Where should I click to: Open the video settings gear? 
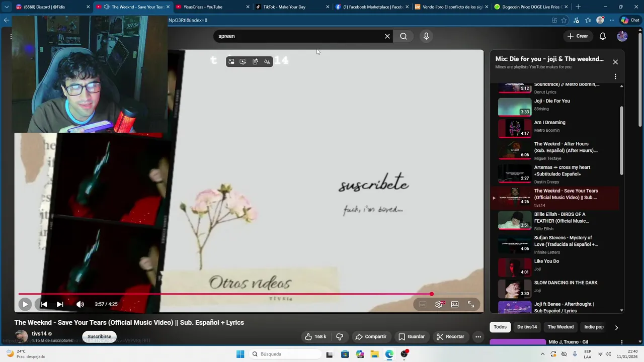coord(439,304)
